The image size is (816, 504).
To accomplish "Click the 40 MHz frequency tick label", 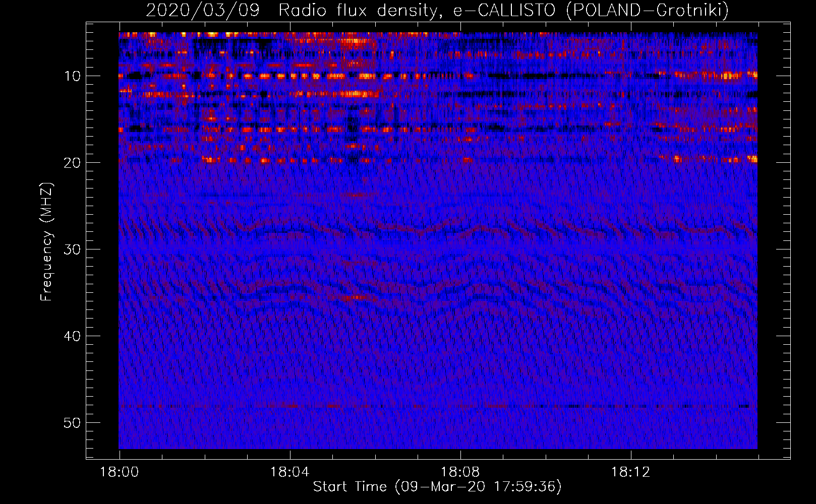I will tap(72, 336).
